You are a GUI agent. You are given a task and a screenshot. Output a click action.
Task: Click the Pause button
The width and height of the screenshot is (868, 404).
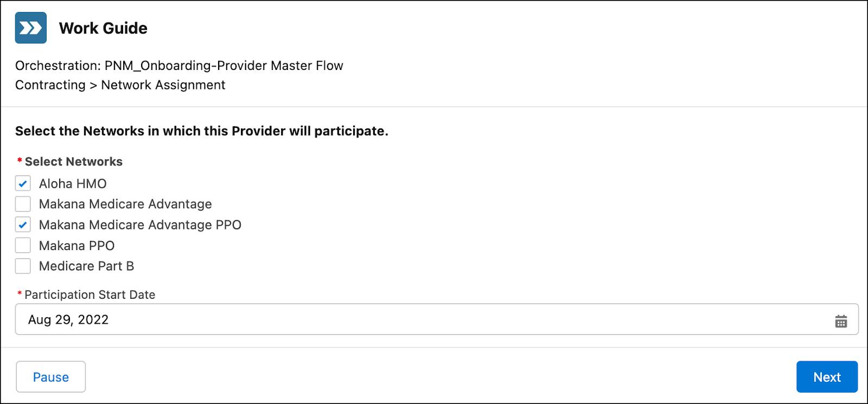[x=50, y=376]
